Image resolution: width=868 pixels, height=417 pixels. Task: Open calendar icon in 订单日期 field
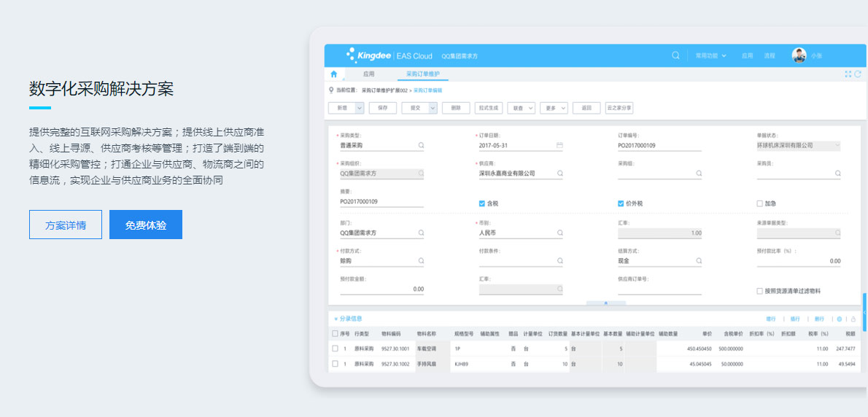[x=559, y=146]
